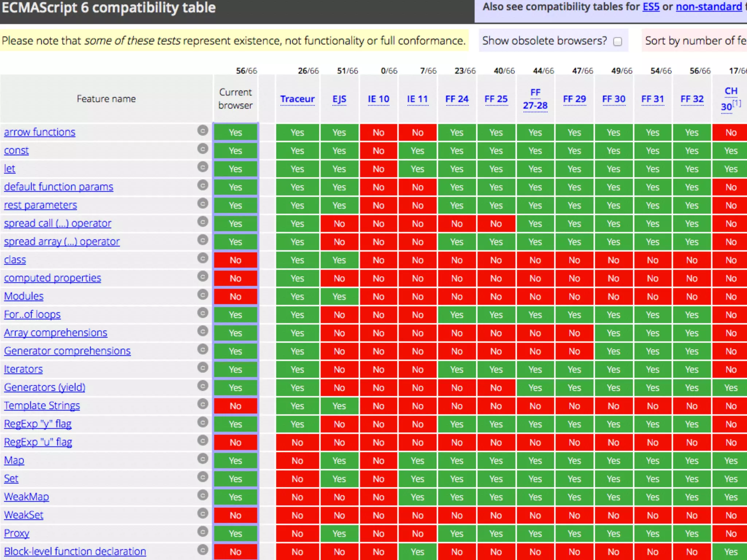This screenshot has height=560, width=747.
Task: Click the 'c' icon beside Map
Action: click(203, 459)
